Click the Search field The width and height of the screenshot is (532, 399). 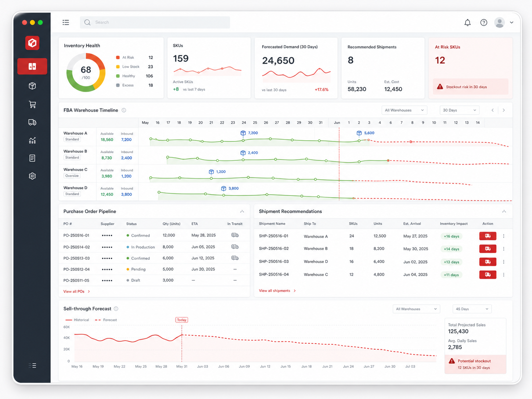pyautogui.click(x=155, y=22)
